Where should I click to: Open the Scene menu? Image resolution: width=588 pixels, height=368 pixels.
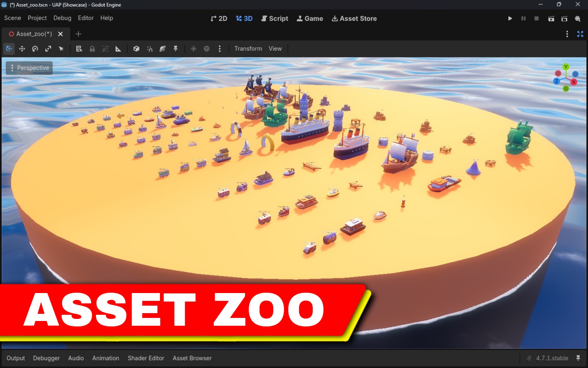13,18
